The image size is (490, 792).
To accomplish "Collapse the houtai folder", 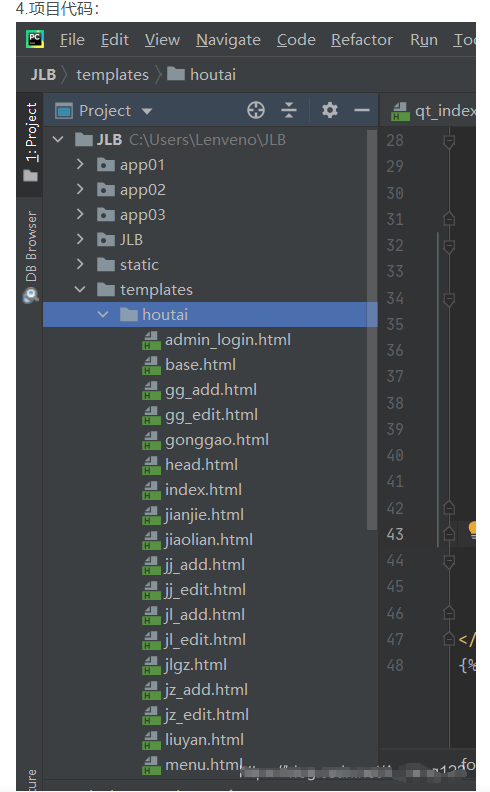I will [103, 314].
